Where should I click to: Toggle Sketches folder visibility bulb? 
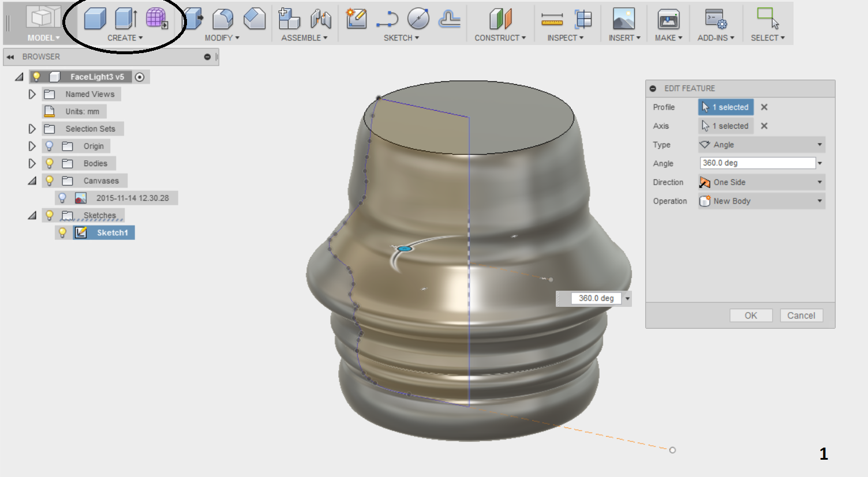click(50, 215)
